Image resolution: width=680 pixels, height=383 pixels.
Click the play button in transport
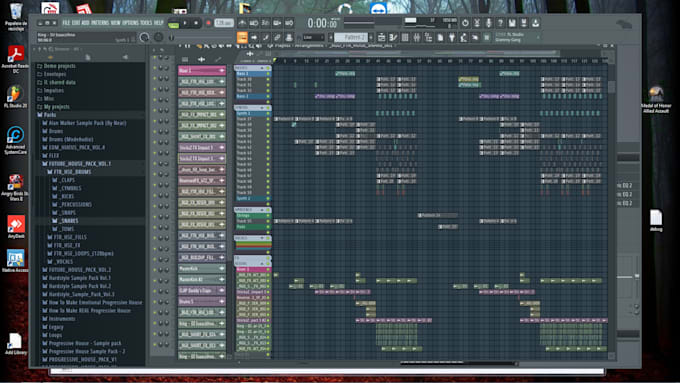185,23
